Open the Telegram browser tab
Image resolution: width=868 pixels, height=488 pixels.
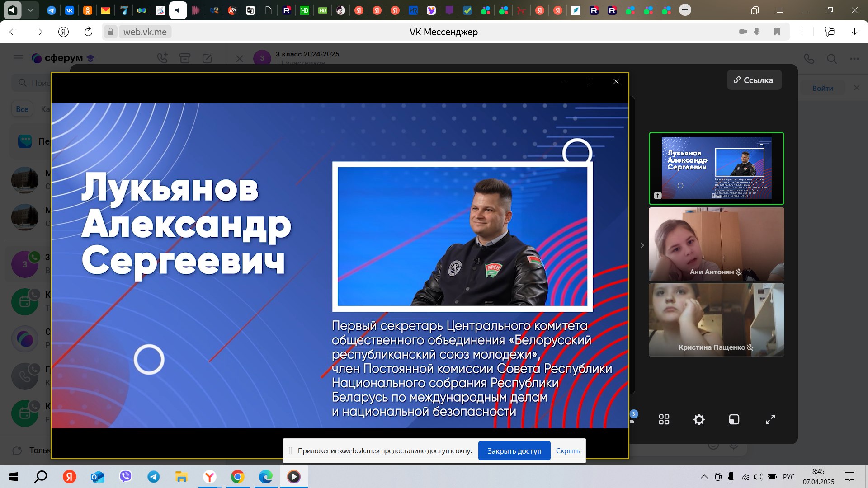(x=52, y=10)
